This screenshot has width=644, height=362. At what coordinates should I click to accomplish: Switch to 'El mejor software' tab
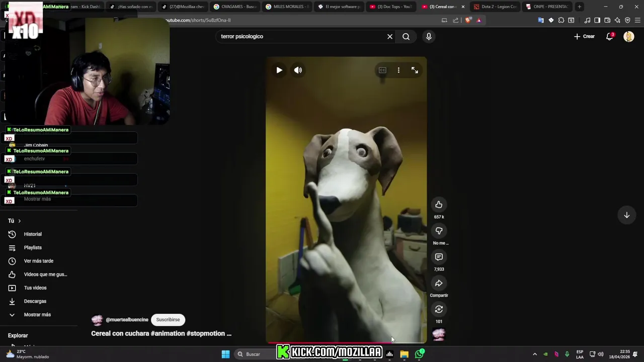(339, 7)
